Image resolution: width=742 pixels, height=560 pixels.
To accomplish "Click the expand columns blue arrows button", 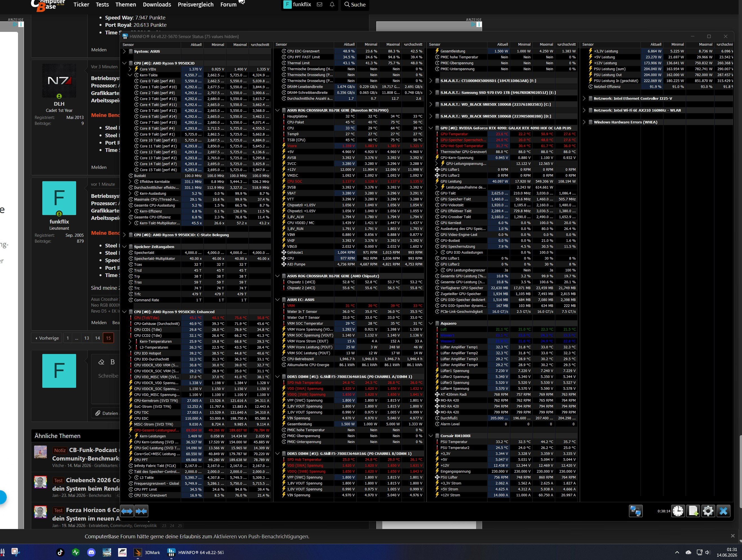I will click(x=127, y=511).
